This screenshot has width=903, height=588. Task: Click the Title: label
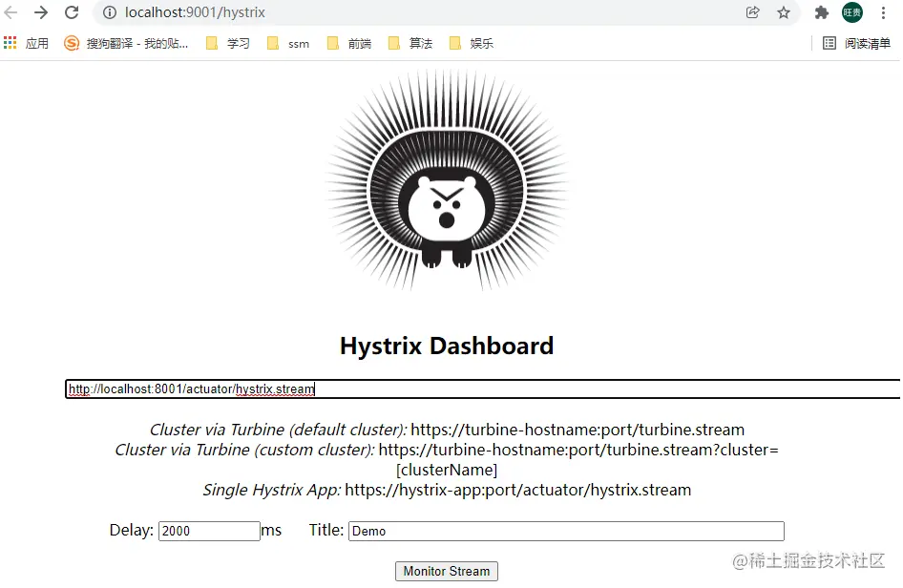tap(325, 530)
